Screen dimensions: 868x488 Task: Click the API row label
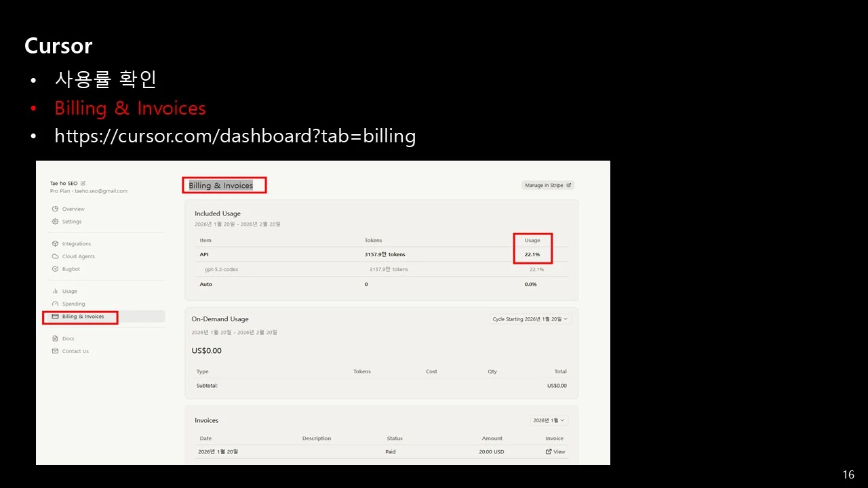[x=204, y=255]
